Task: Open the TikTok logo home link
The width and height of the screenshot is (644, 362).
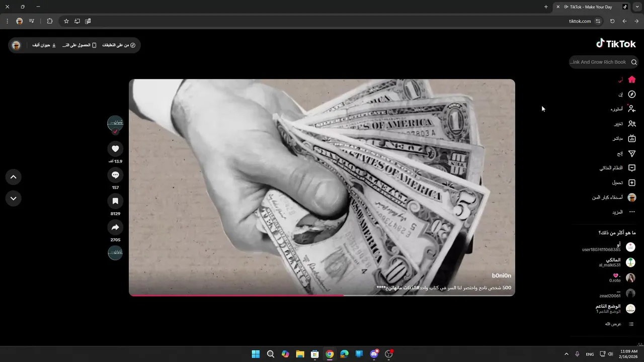Action: point(616,44)
